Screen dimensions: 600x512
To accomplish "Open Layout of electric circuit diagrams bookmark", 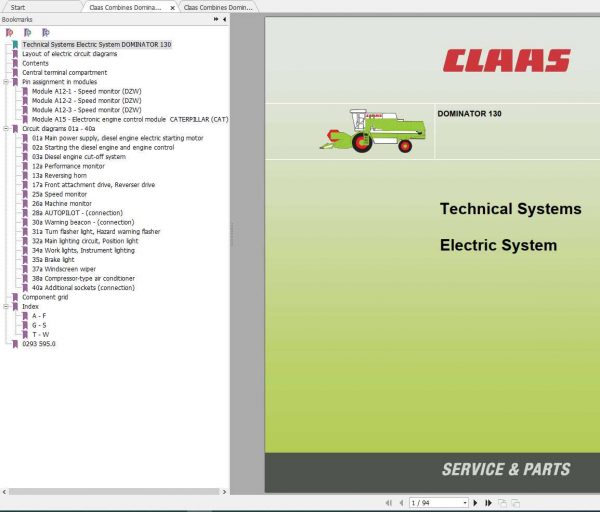I will (70, 54).
